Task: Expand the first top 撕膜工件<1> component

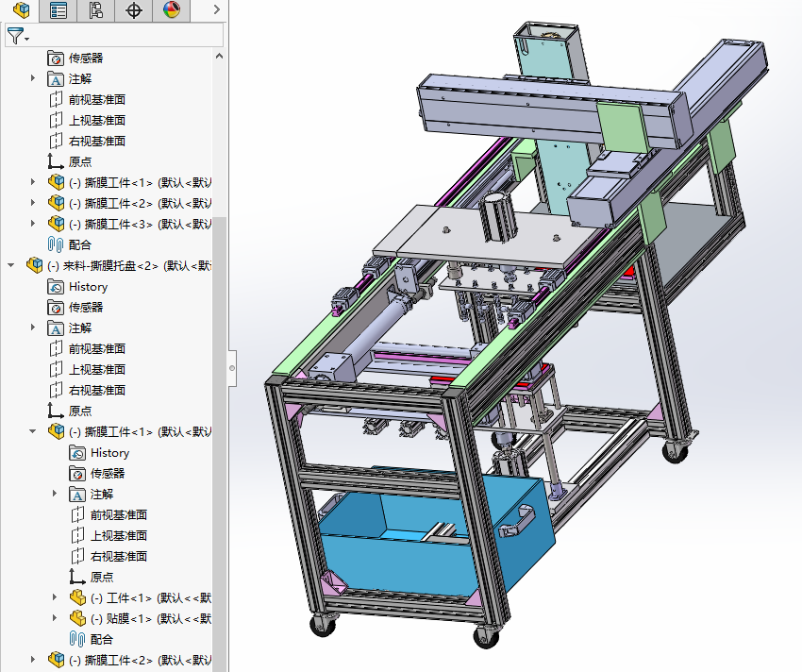Action: (x=33, y=182)
